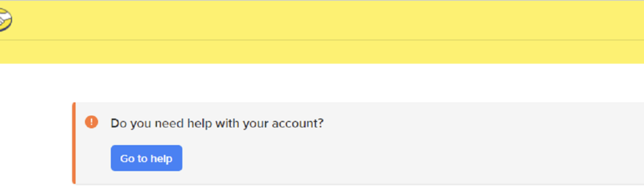Click the word "account?" in the alert
The width and height of the screenshot is (644, 188).
point(298,123)
